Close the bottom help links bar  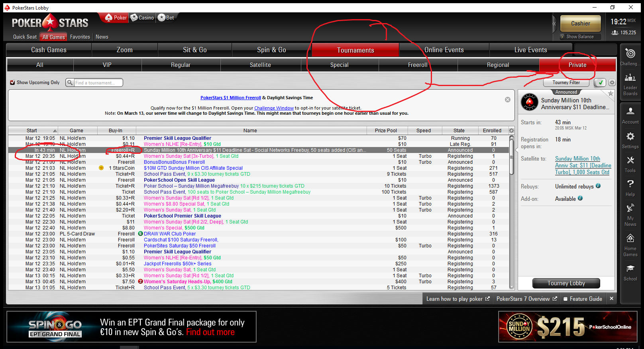(611, 298)
